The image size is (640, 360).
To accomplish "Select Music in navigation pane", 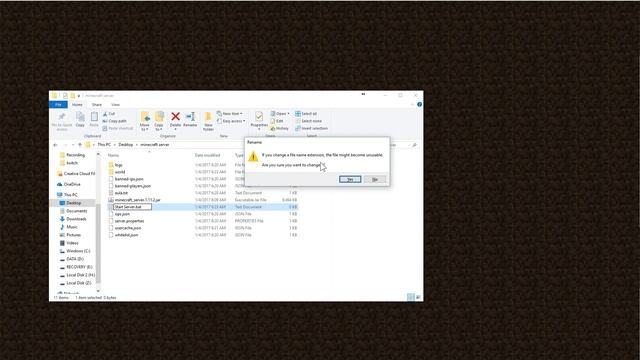I will click(x=69, y=227).
